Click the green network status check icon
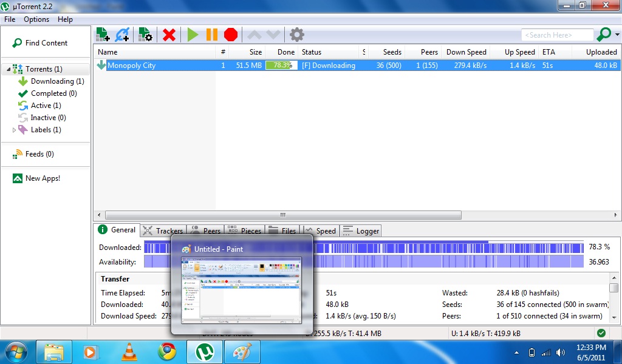 click(x=601, y=333)
